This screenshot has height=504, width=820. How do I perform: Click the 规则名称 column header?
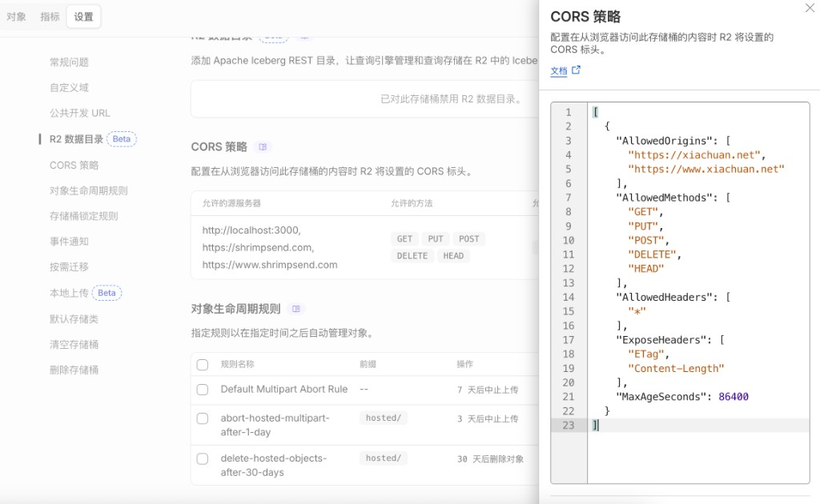click(237, 364)
